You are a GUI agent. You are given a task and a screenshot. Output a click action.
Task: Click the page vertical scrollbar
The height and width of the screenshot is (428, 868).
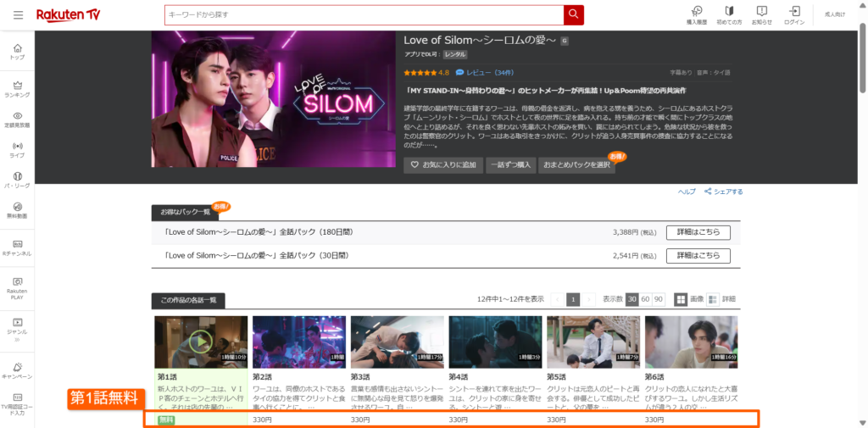(x=862, y=58)
